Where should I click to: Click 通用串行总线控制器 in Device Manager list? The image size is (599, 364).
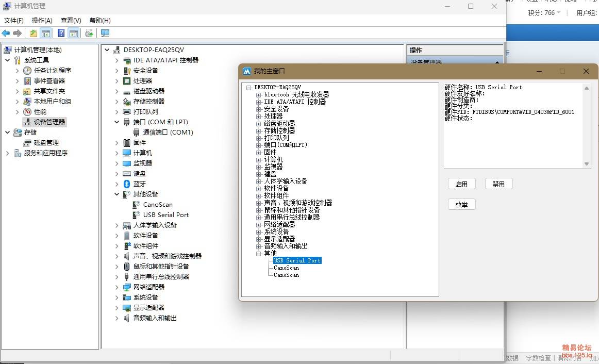tap(161, 276)
